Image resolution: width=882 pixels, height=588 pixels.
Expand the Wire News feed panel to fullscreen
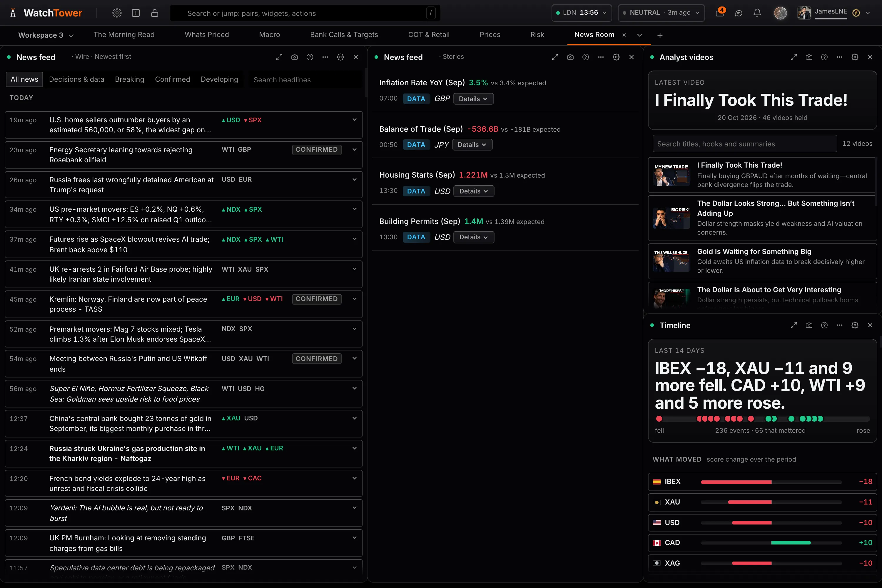[279, 57]
